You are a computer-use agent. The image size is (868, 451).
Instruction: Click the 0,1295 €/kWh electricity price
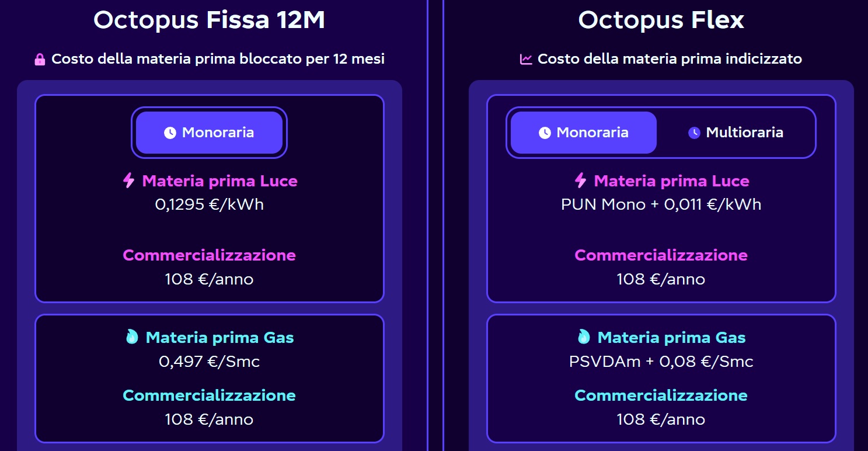pyautogui.click(x=209, y=204)
